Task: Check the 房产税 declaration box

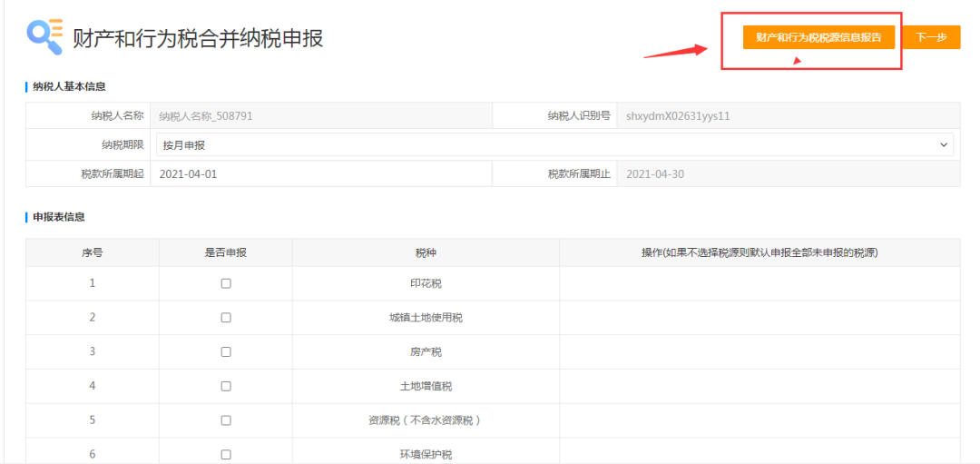Action: point(226,351)
